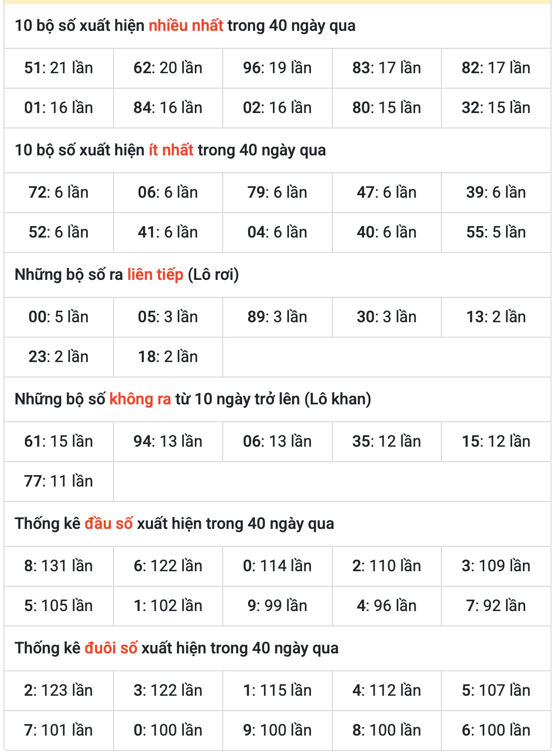
Task: Select the 72: 6 lần cell
Action: coord(59,193)
